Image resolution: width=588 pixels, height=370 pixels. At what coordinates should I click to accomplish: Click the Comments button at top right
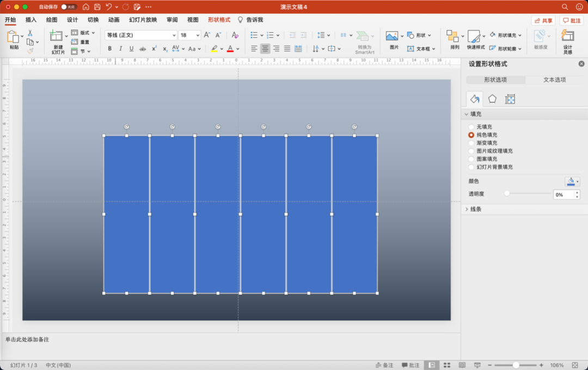point(572,21)
